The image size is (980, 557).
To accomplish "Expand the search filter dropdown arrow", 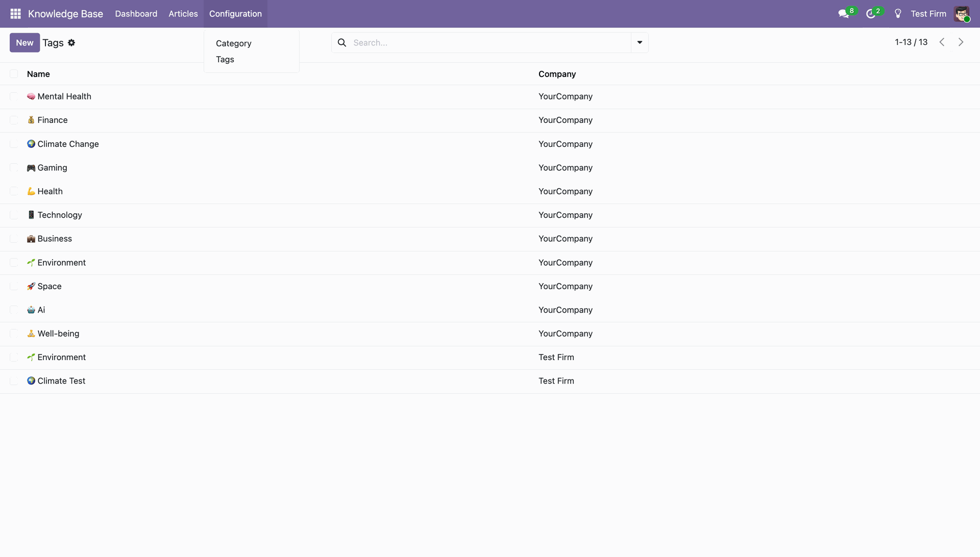I will pos(640,43).
